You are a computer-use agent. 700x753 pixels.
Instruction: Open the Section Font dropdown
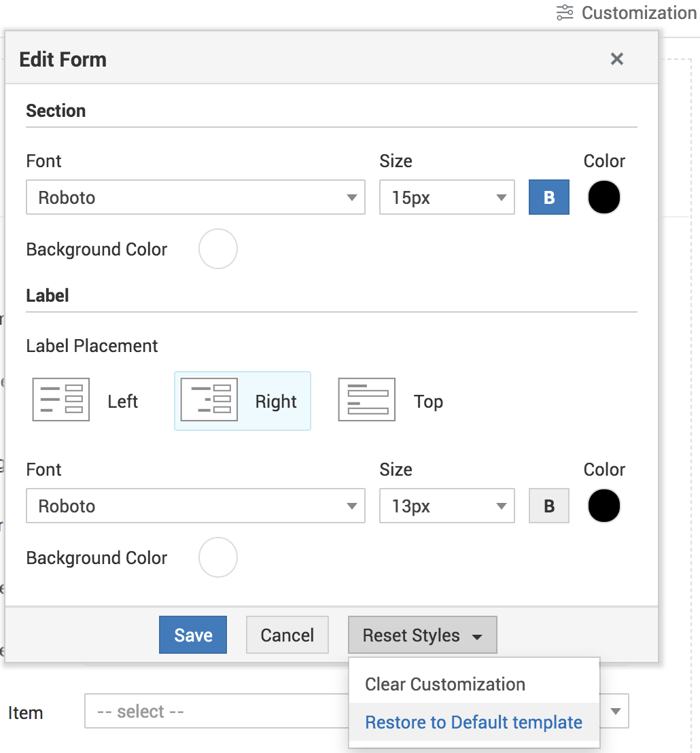196,198
